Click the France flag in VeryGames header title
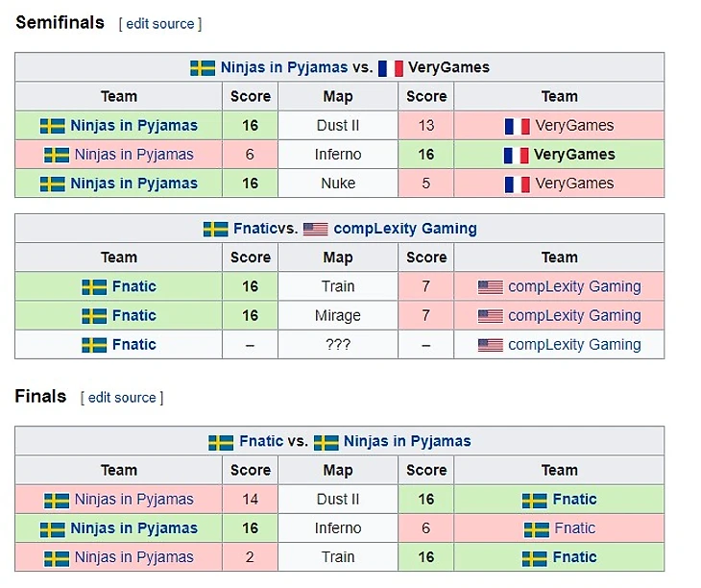The height and width of the screenshot is (588, 701). [391, 68]
